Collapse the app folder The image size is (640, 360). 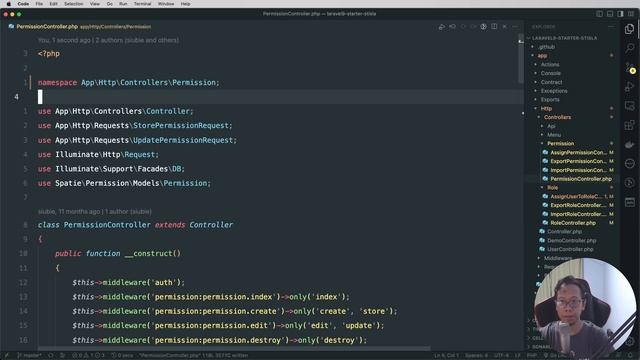click(x=542, y=56)
